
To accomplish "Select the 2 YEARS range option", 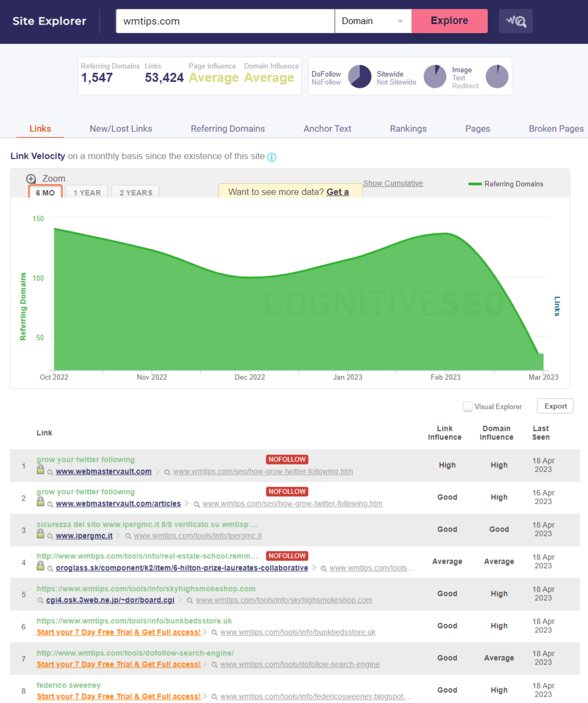I will (135, 192).
